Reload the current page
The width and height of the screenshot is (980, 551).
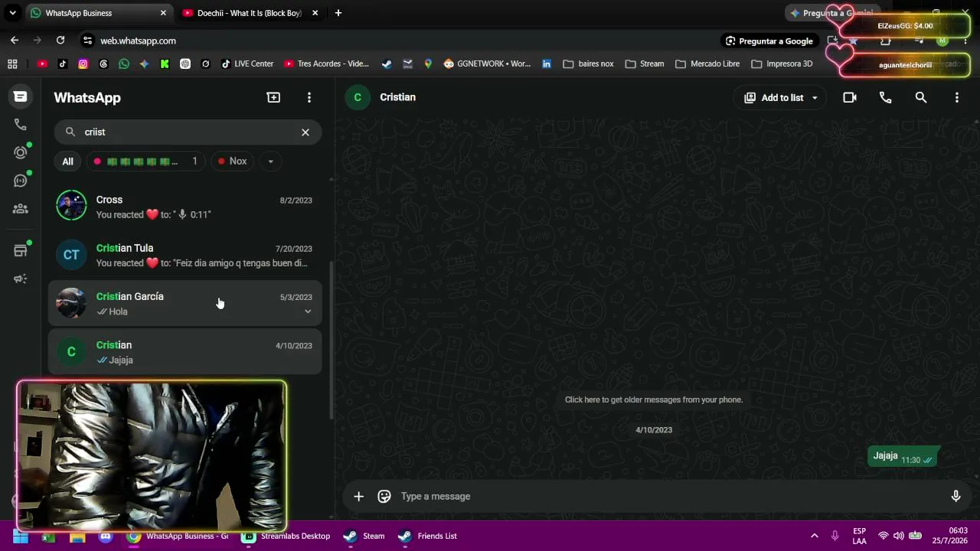[60, 41]
